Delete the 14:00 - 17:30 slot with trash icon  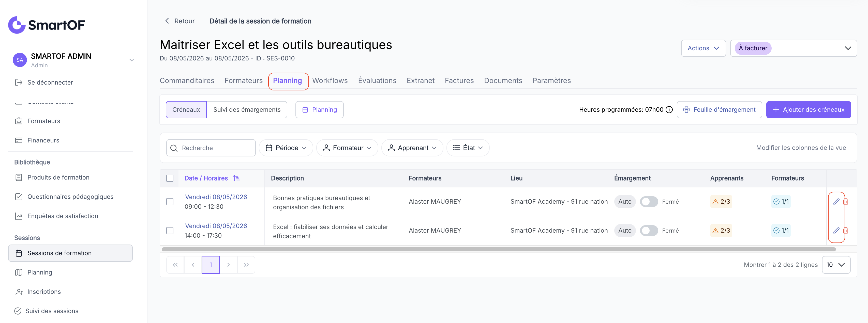point(845,231)
